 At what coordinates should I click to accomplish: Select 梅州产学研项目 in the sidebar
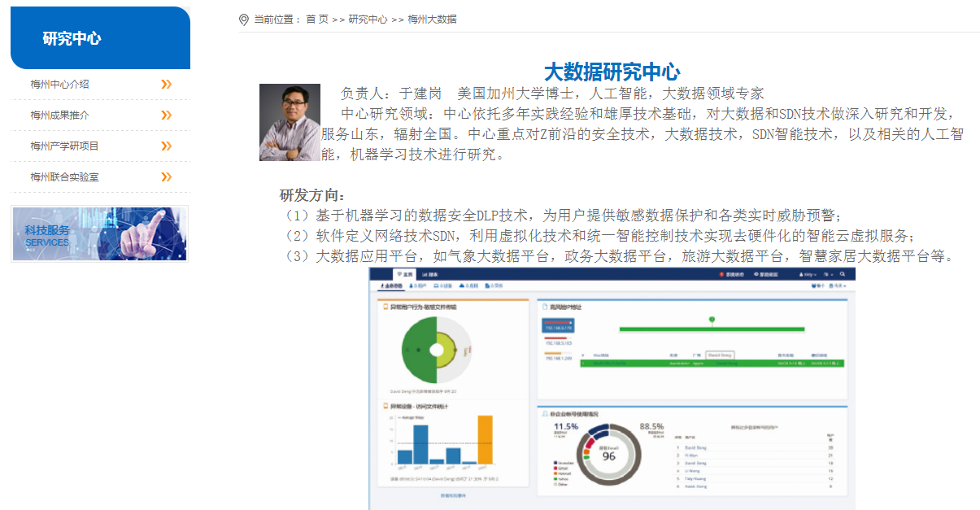65,146
